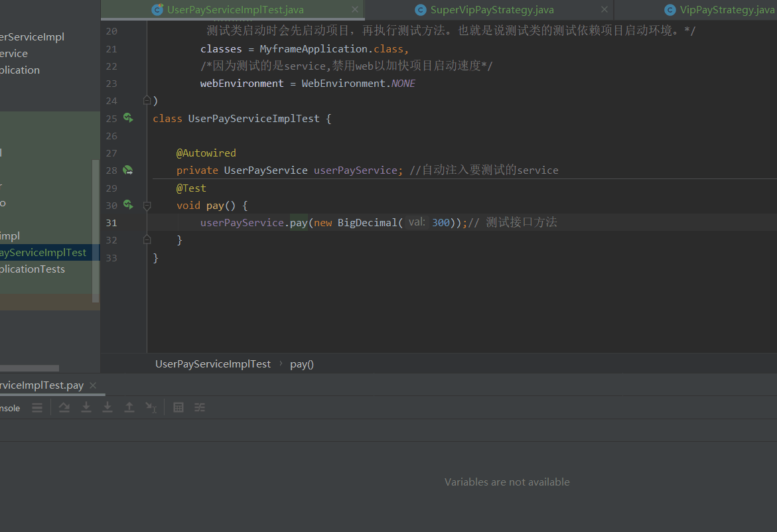Click Show Execution Point icon in debug toolbar
This screenshot has width=777, height=532.
coord(37,408)
